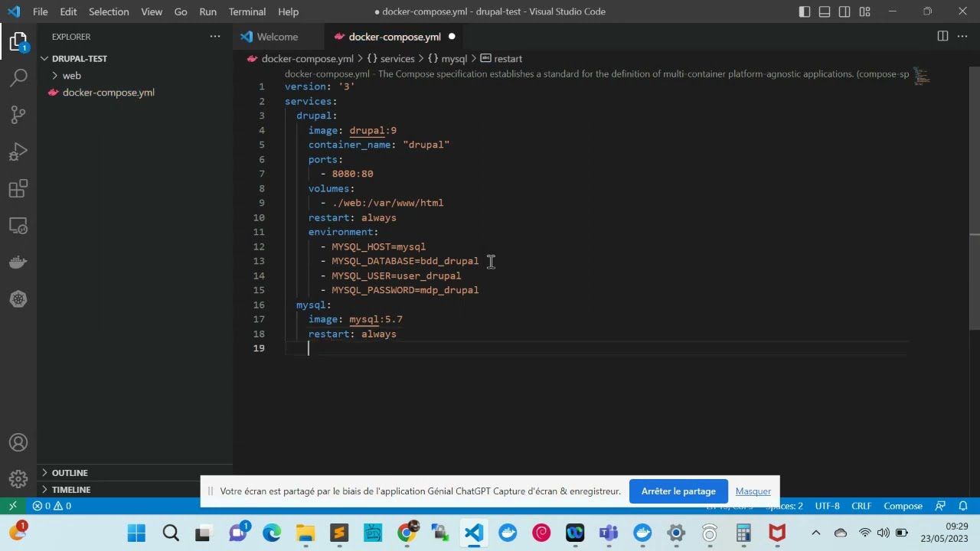The width and height of the screenshot is (980, 551).
Task: Switch to the Welcome tab
Action: [x=278, y=37]
